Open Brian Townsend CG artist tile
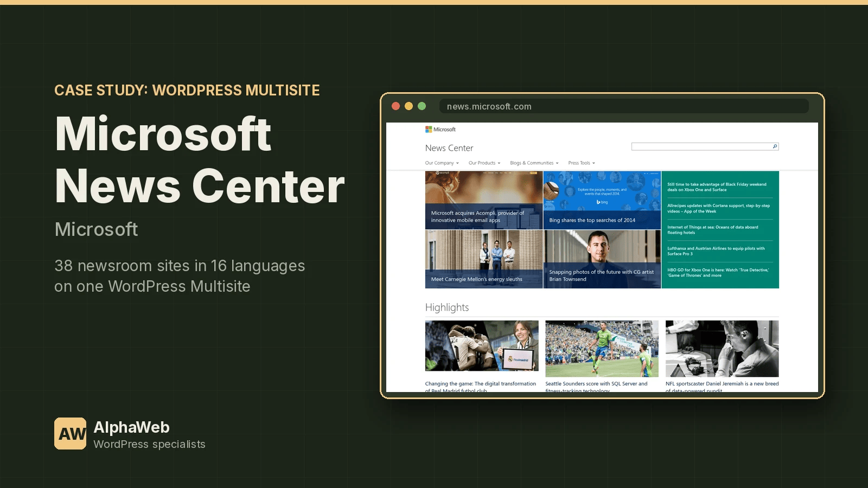 click(x=602, y=259)
